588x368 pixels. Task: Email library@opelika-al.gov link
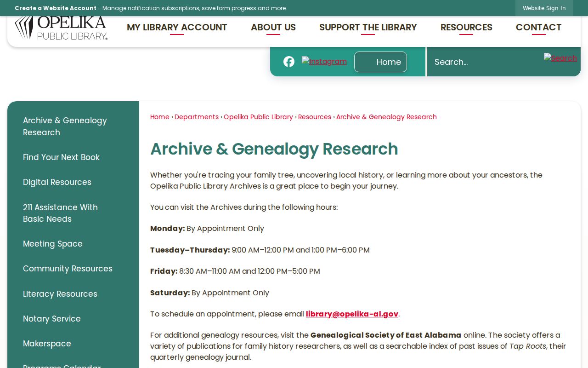352,314
